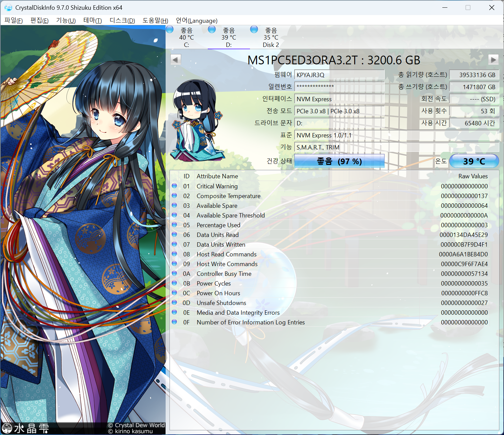Select raw value 0000000000FFC8

(464, 293)
